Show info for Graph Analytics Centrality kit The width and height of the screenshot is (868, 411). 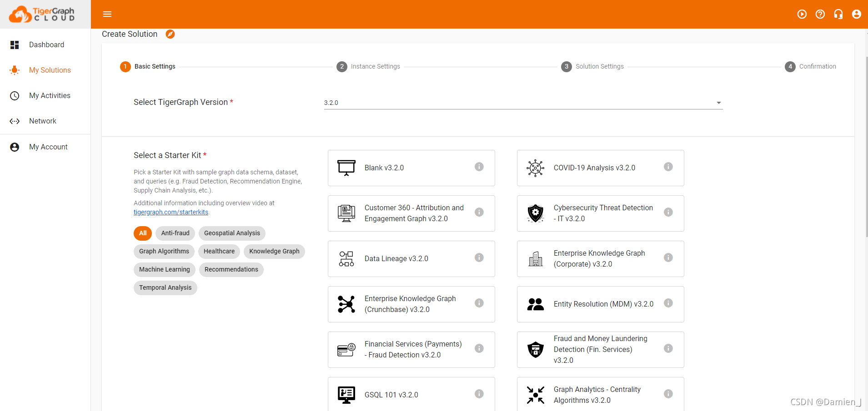coord(668,394)
